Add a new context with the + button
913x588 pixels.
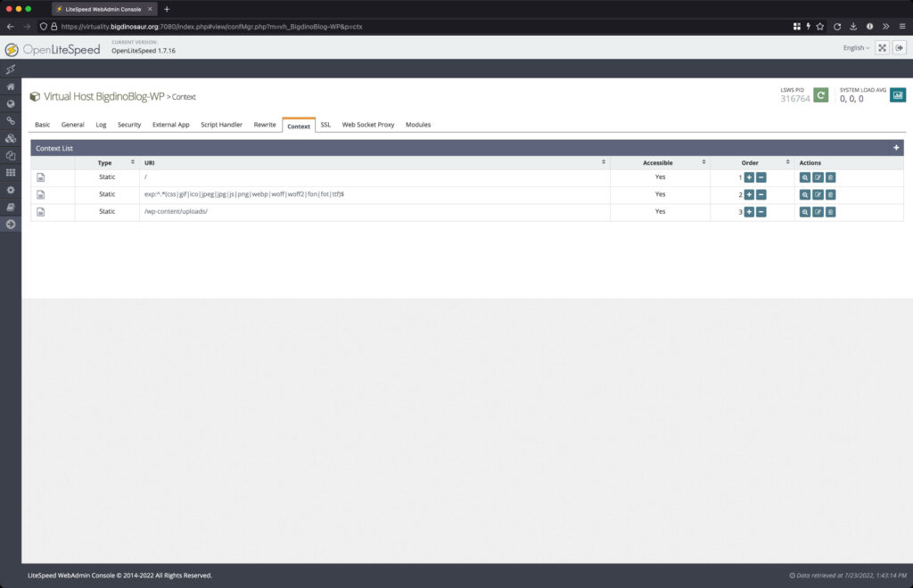click(x=897, y=147)
